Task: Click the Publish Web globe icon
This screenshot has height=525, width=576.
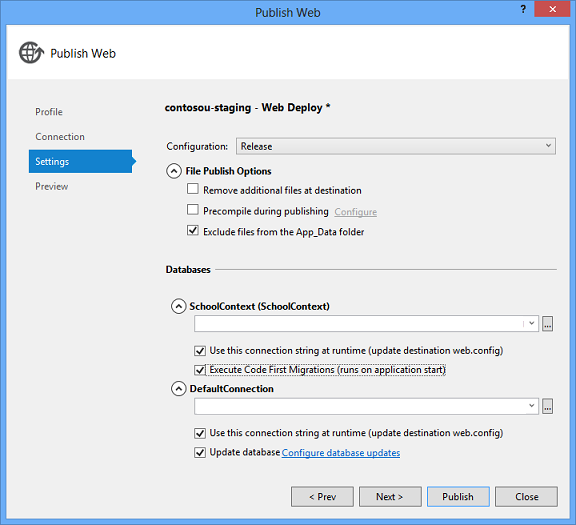Action: [x=31, y=53]
